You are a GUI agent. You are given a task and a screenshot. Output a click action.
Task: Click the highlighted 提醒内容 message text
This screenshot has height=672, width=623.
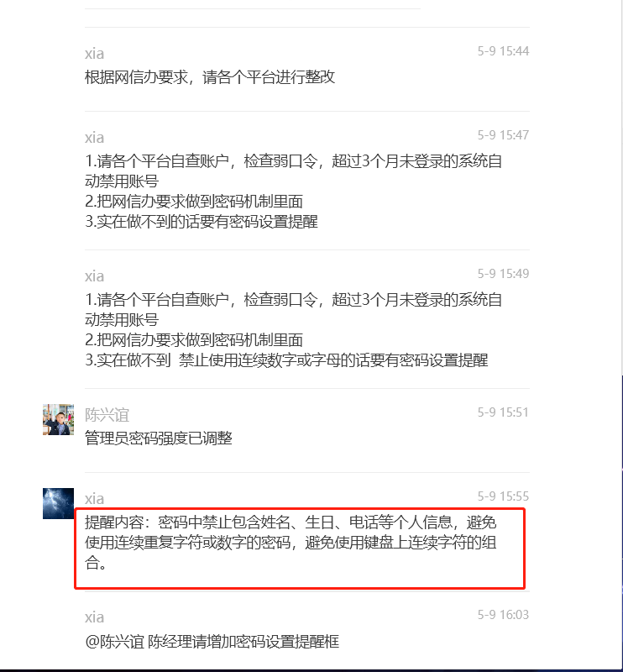click(x=291, y=543)
